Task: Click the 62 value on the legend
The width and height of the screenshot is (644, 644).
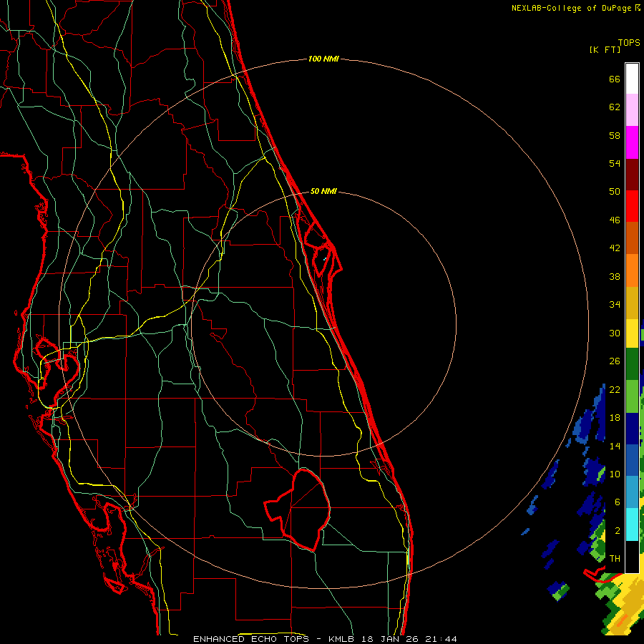Action: (x=615, y=107)
